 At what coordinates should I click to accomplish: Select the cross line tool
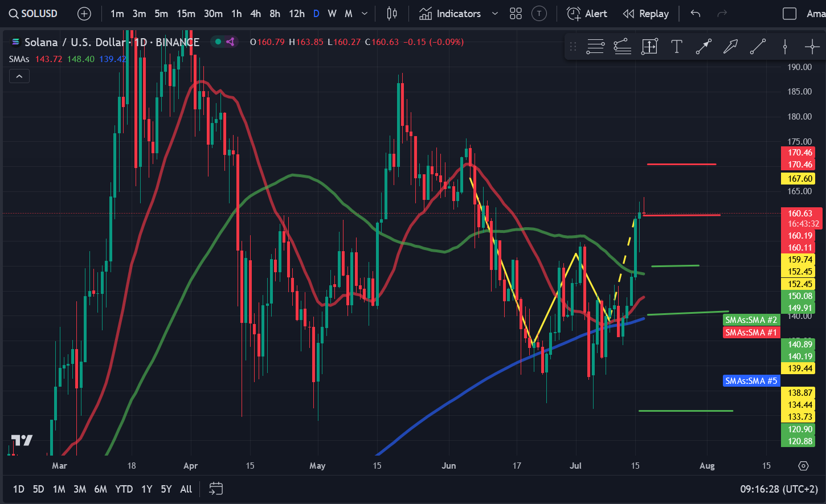[x=812, y=47]
